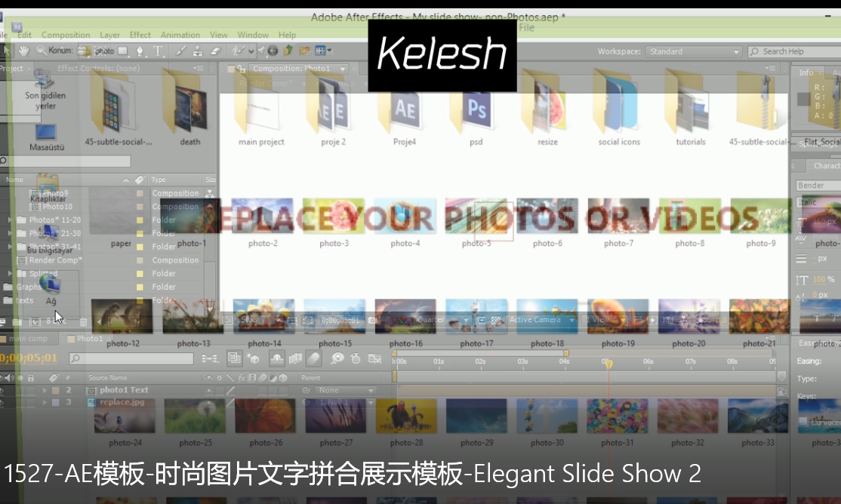Select the Clone Stamp tool
841x504 pixels.
click(x=198, y=51)
